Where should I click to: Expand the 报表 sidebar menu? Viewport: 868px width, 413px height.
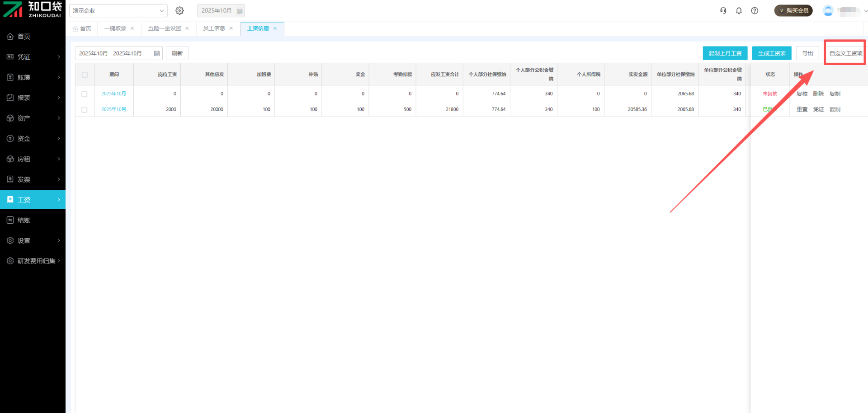33,98
